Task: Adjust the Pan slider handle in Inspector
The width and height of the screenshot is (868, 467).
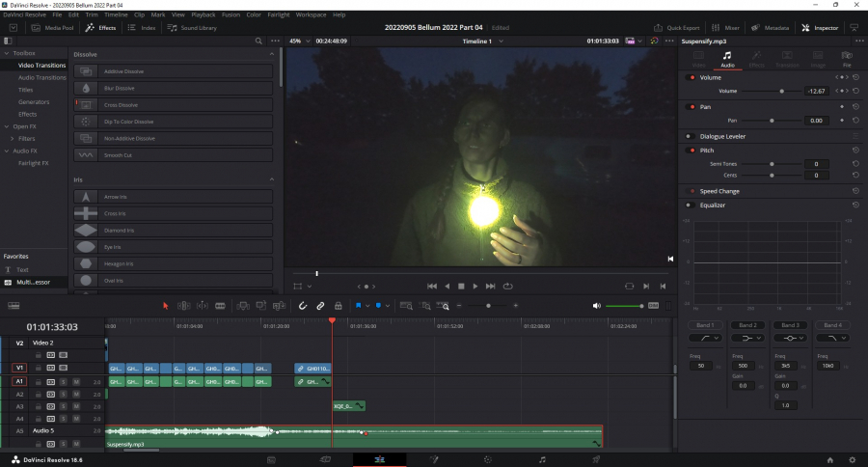Action: (772, 121)
